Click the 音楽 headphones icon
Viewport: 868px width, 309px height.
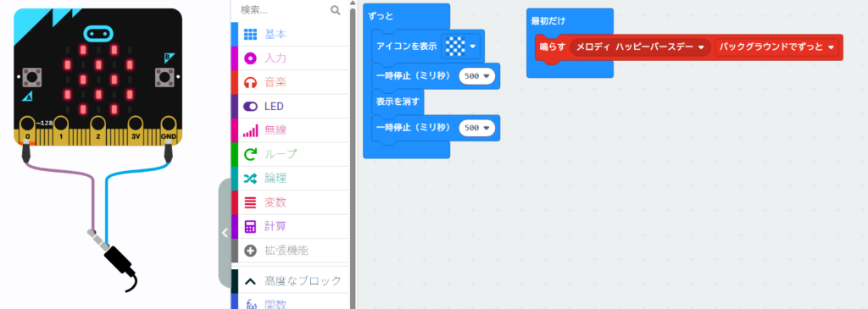250,82
